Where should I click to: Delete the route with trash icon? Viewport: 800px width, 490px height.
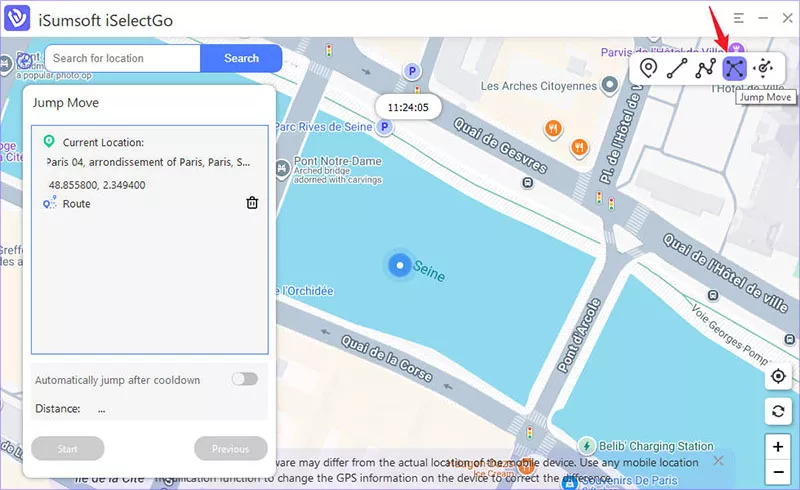[252, 203]
